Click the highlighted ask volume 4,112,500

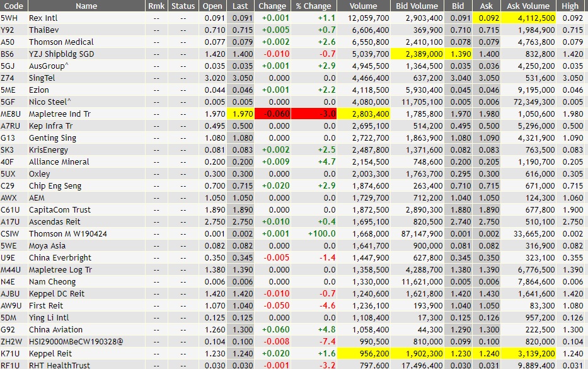tap(528, 18)
